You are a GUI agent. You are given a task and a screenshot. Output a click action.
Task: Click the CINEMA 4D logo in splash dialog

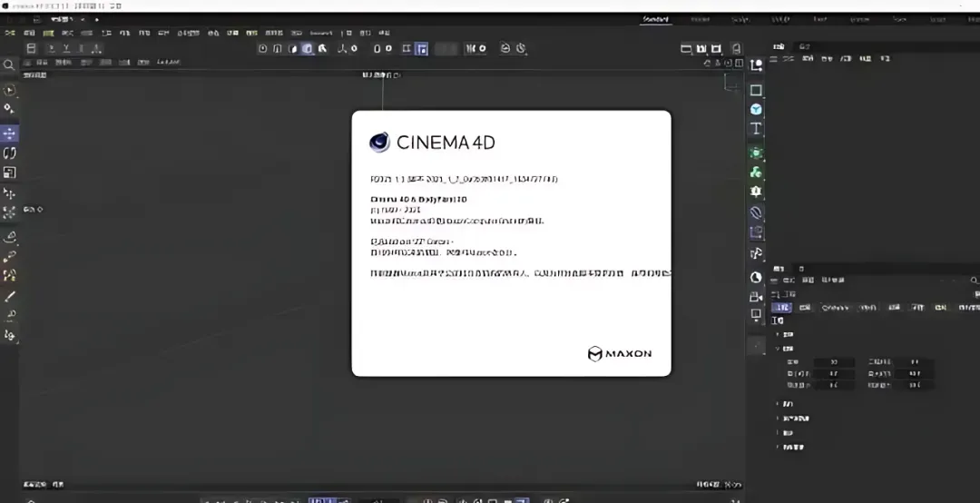(433, 143)
